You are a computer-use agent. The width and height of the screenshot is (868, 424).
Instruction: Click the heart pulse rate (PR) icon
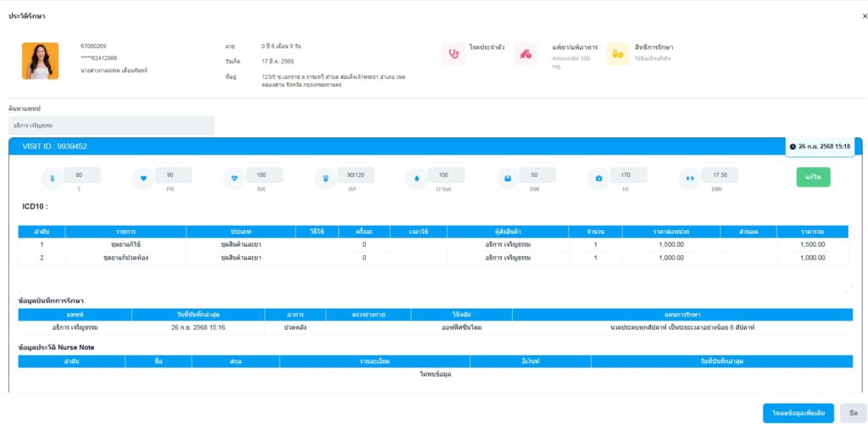tap(143, 178)
